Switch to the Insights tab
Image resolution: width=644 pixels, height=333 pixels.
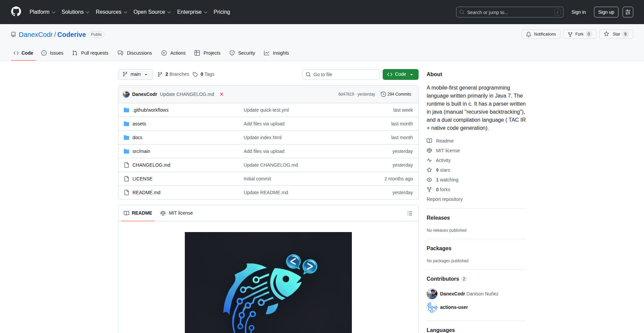click(277, 53)
